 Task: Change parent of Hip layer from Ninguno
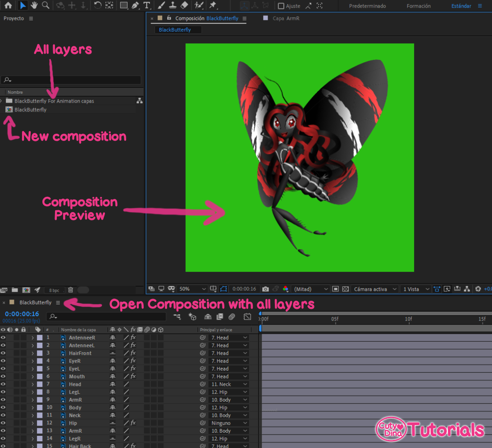click(x=229, y=422)
